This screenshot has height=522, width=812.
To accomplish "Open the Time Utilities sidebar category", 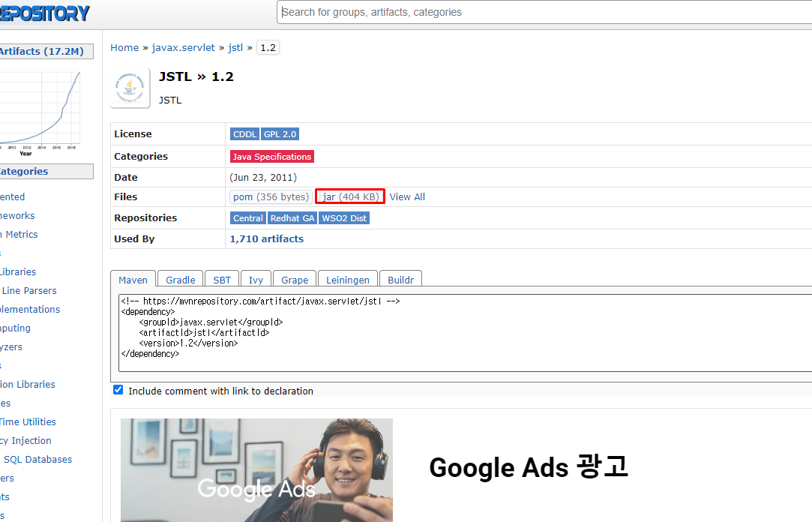I will (28, 421).
